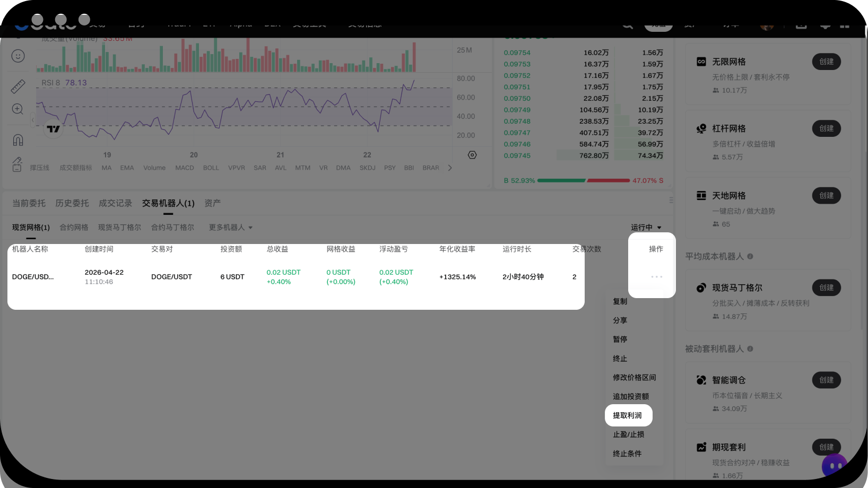Toggle the MACD indicator
This screenshot has height=488, width=868.
point(185,168)
